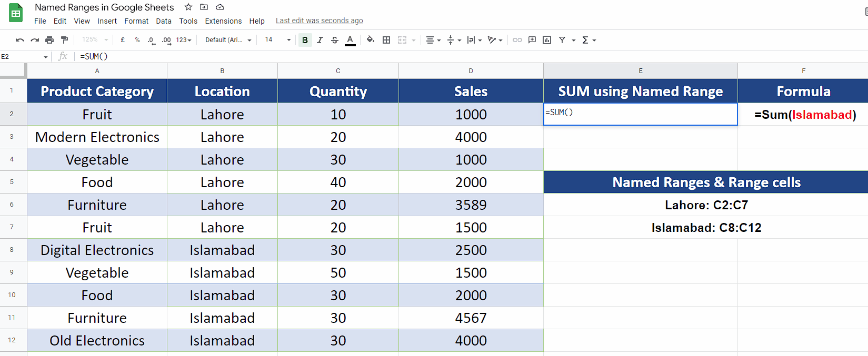Click the active cell E2 with =SUM()
This screenshot has height=356, width=868.
click(x=641, y=114)
